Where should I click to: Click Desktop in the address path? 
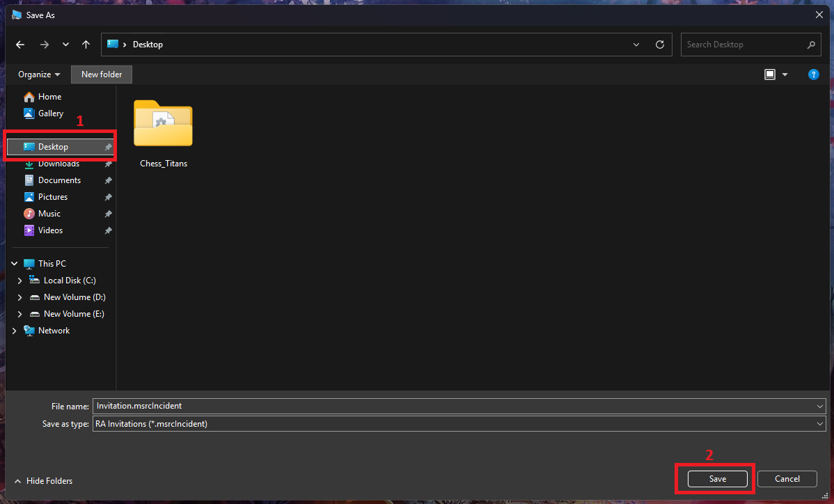[x=148, y=45]
